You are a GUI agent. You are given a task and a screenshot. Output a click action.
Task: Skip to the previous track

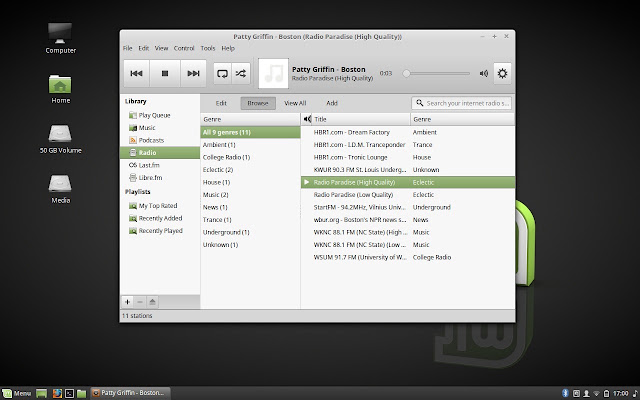tap(136, 73)
